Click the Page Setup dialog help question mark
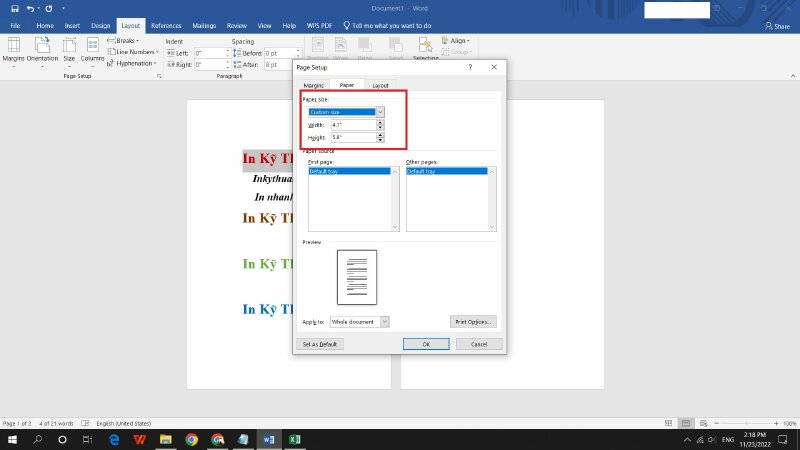800x450 pixels. [470, 67]
